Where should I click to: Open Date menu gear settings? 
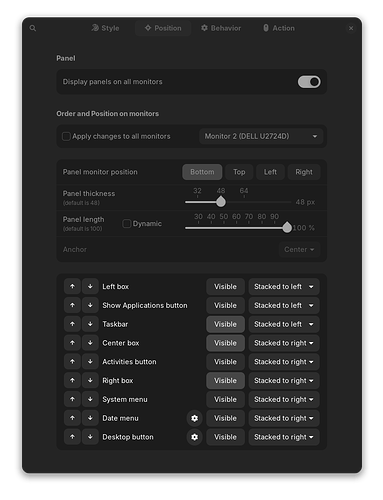pyautogui.click(x=195, y=418)
